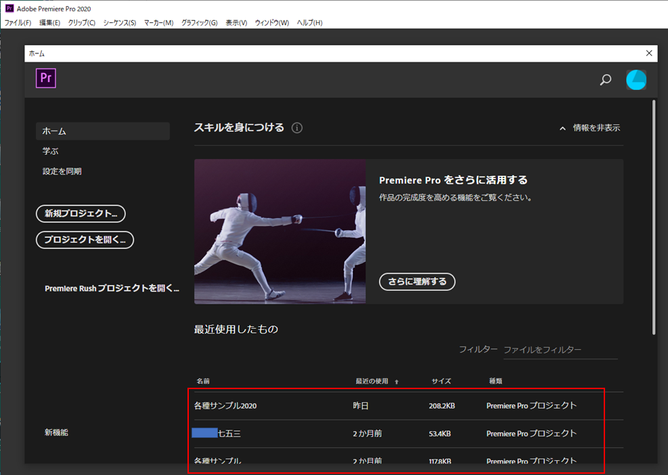This screenshot has width=668, height=475.
Task: Open the クリップ(C) menu
Action: click(82, 23)
